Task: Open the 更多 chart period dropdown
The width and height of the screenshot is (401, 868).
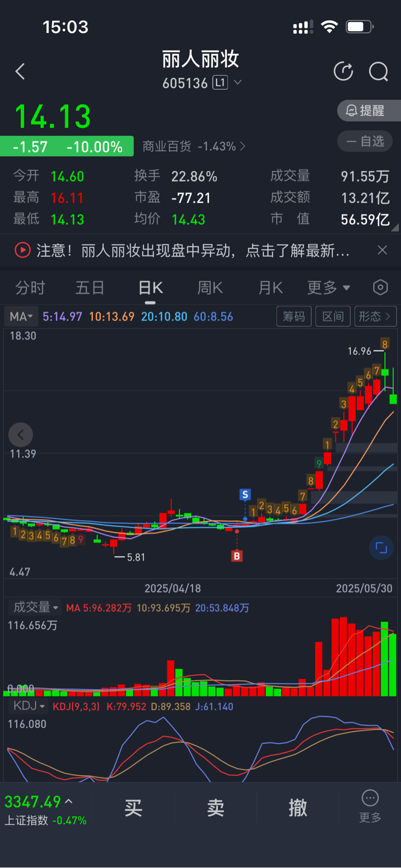Action: (x=328, y=288)
